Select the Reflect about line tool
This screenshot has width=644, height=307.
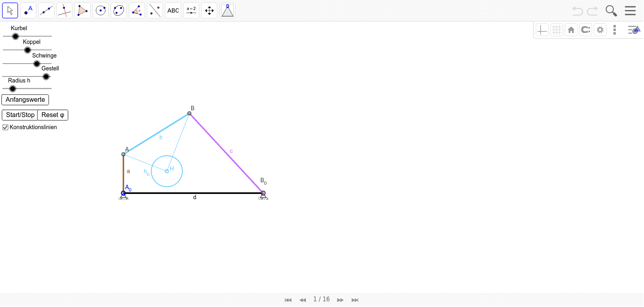click(x=155, y=10)
